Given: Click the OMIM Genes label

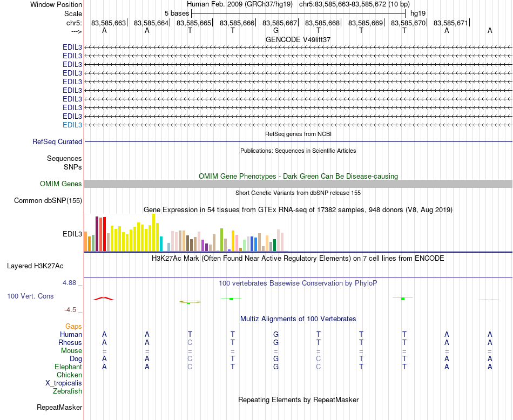Looking at the screenshot, I should click(61, 184).
